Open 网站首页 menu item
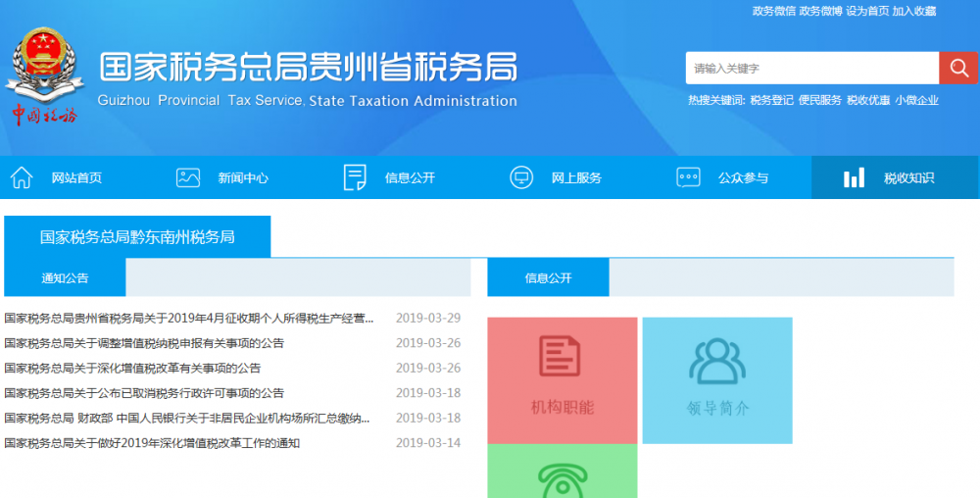Viewport: 980px width, 498px height. [x=76, y=178]
